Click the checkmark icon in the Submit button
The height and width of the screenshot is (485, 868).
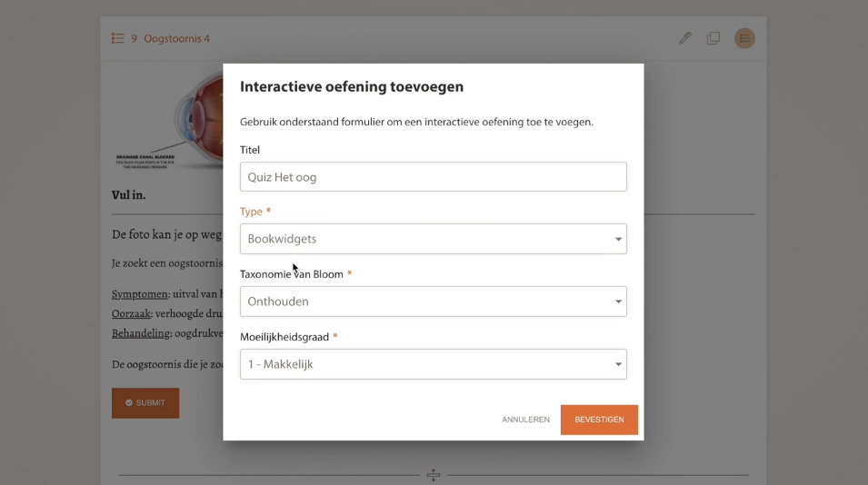tap(129, 402)
